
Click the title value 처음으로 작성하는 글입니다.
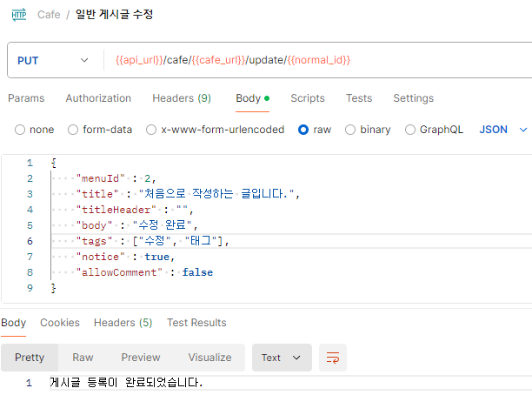(x=216, y=194)
